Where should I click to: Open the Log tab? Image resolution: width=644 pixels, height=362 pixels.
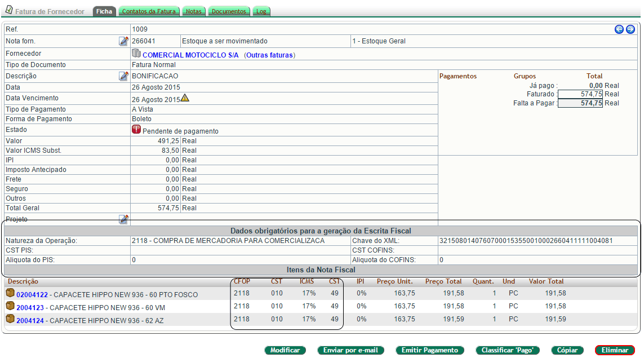pos(261,11)
